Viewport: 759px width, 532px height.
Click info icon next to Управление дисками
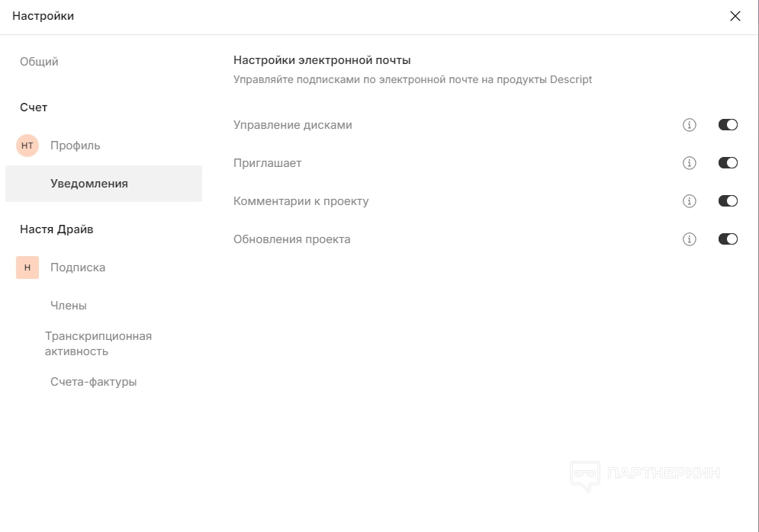coord(690,125)
